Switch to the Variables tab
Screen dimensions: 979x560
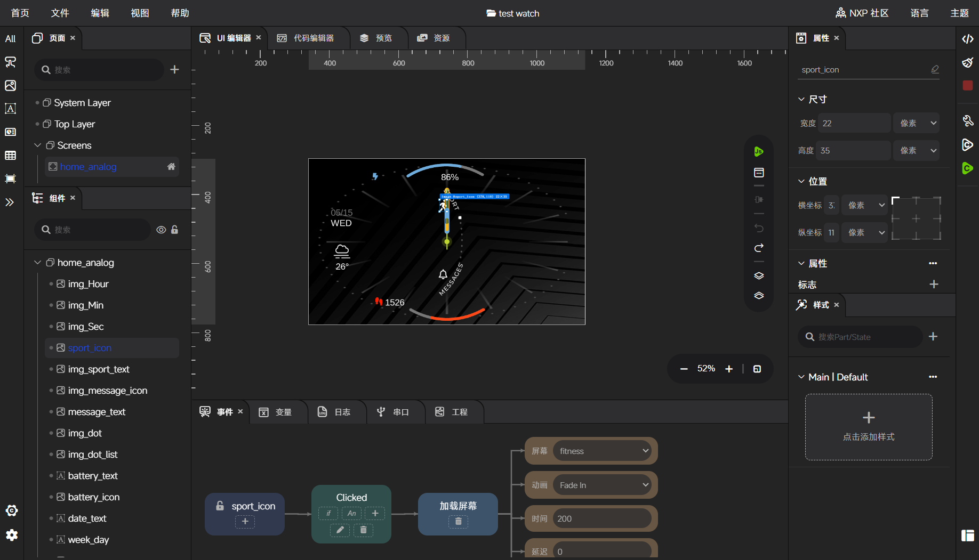[x=275, y=412]
